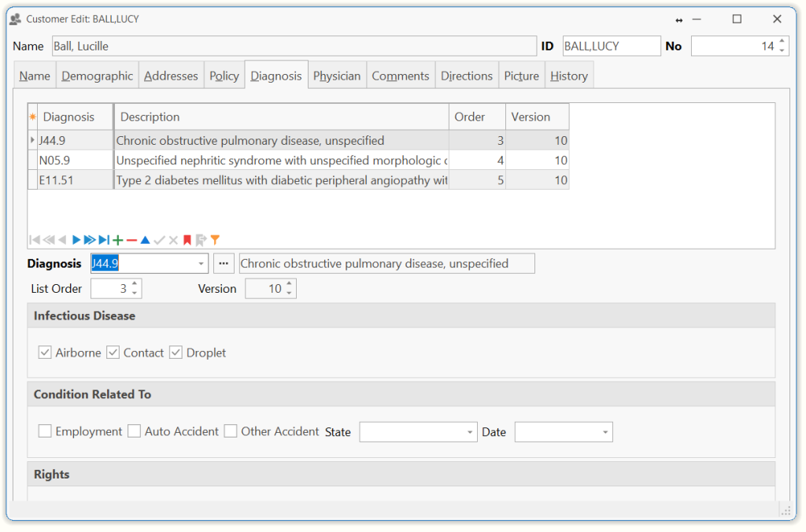Switch to the Physician tab
Image resolution: width=806 pixels, height=532 pixels.
pyautogui.click(x=337, y=76)
